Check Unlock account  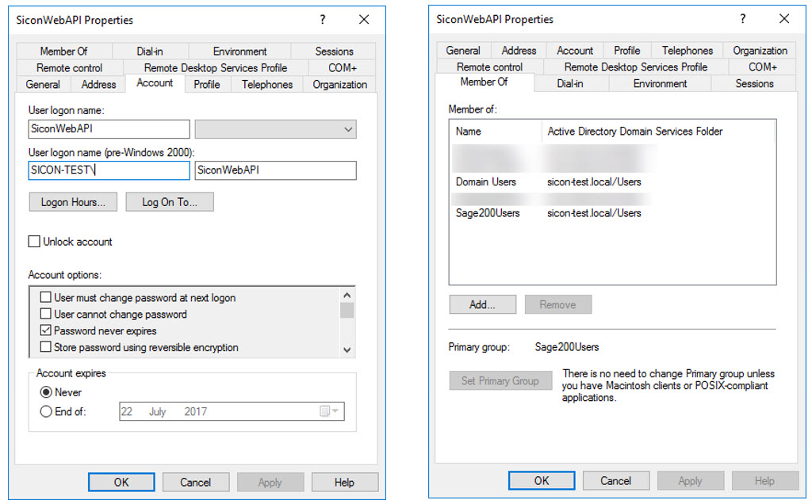coord(33,241)
